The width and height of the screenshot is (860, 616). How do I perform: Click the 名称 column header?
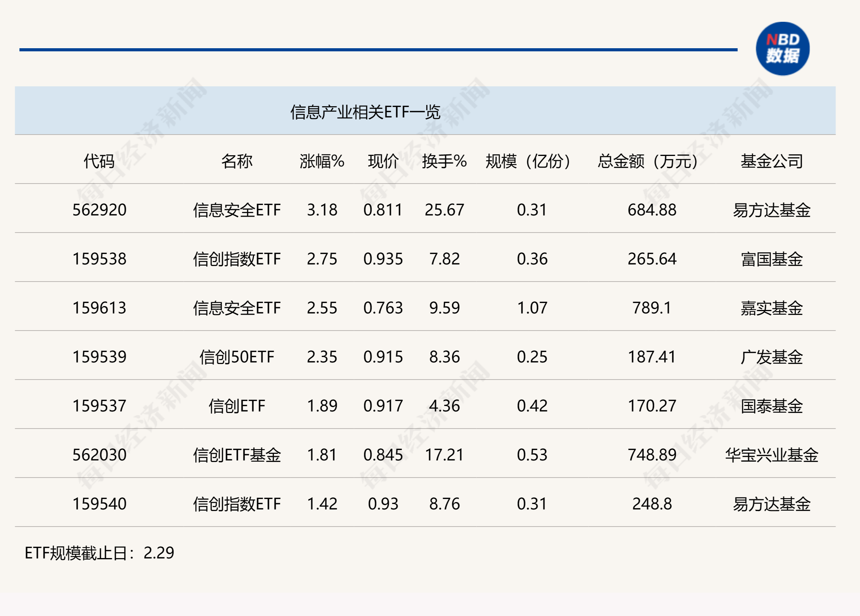(x=237, y=161)
